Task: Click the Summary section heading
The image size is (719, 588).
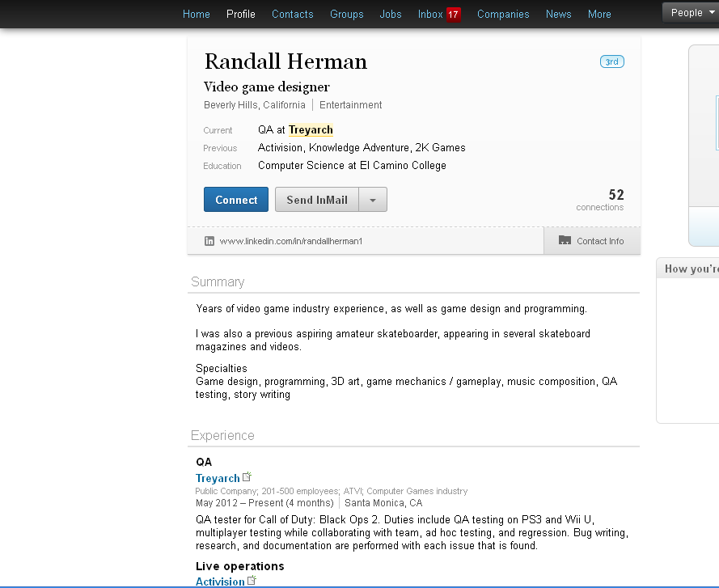Action: click(218, 281)
